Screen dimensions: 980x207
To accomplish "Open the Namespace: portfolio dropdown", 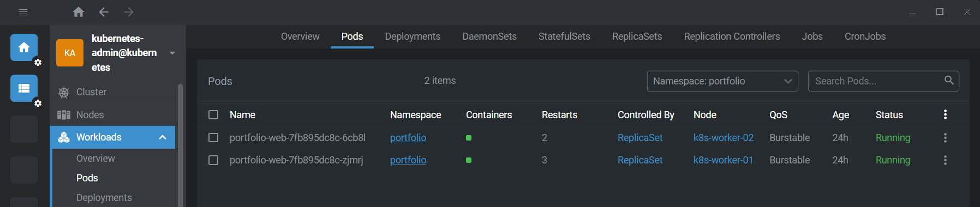I will click(x=722, y=81).
